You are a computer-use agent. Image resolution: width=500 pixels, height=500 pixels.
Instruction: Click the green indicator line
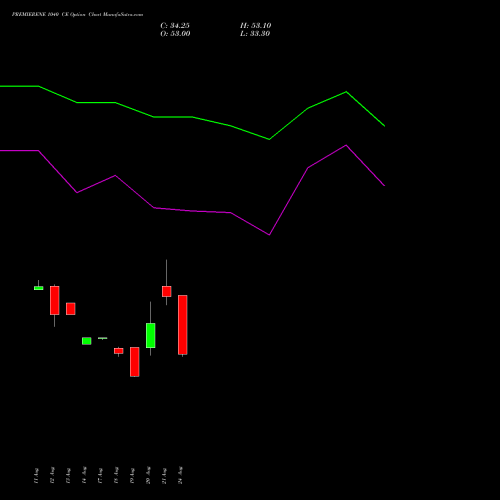click(x=192, y=117)
